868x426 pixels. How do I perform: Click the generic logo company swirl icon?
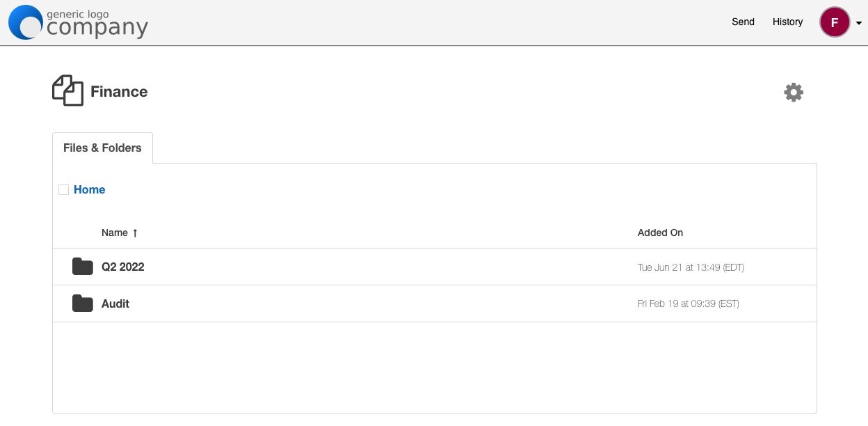pos(26,22)
